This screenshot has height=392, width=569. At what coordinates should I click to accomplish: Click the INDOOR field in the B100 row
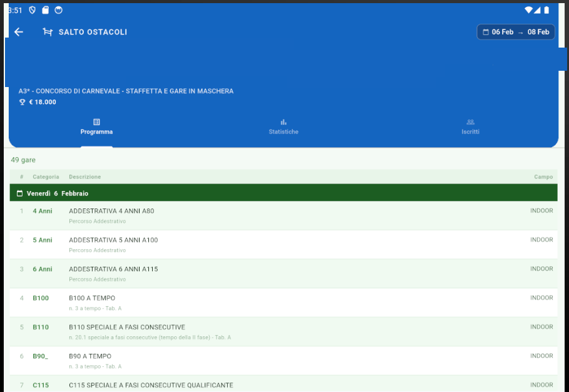(541, 297)
